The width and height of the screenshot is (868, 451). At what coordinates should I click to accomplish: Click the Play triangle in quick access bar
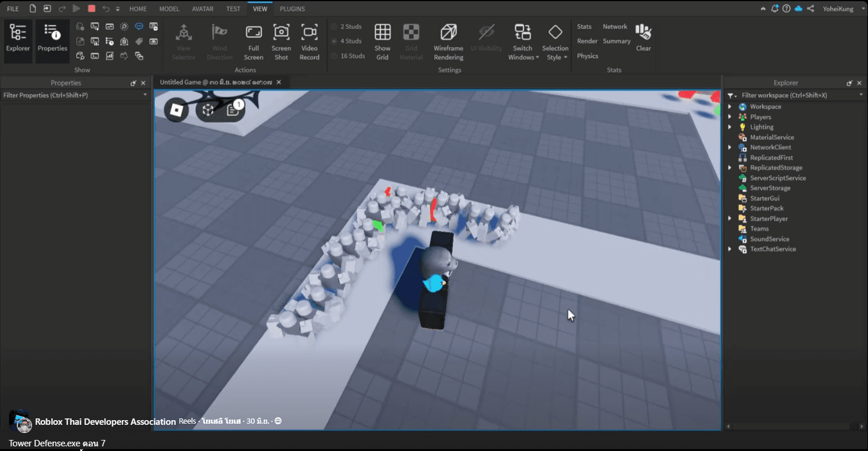point(77,9)
